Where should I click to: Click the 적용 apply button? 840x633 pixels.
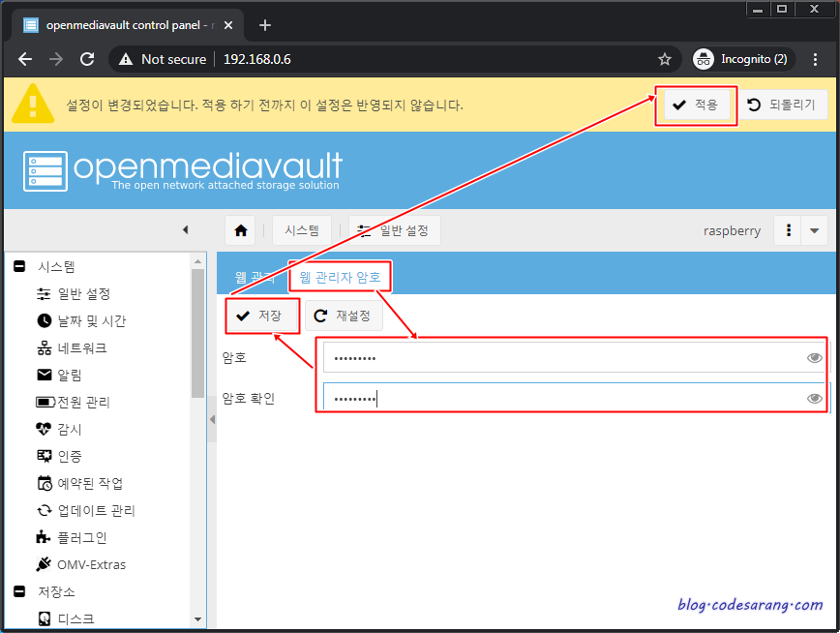pos(696,105)
